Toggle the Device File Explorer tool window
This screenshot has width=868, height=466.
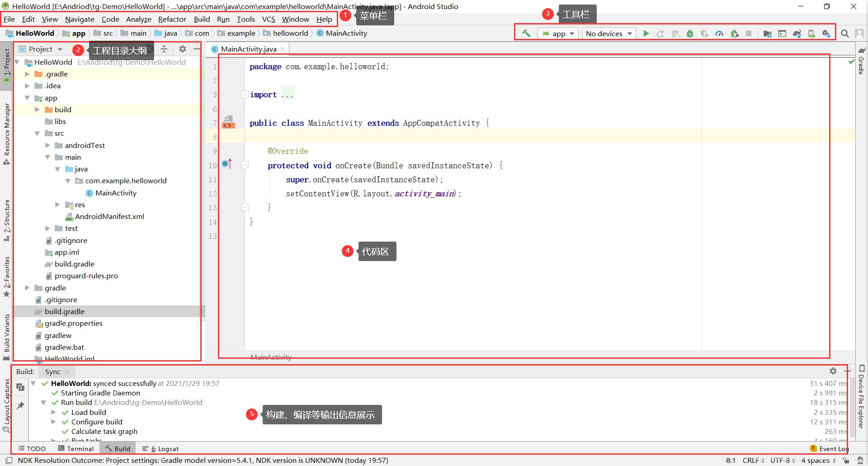[861, 396]
